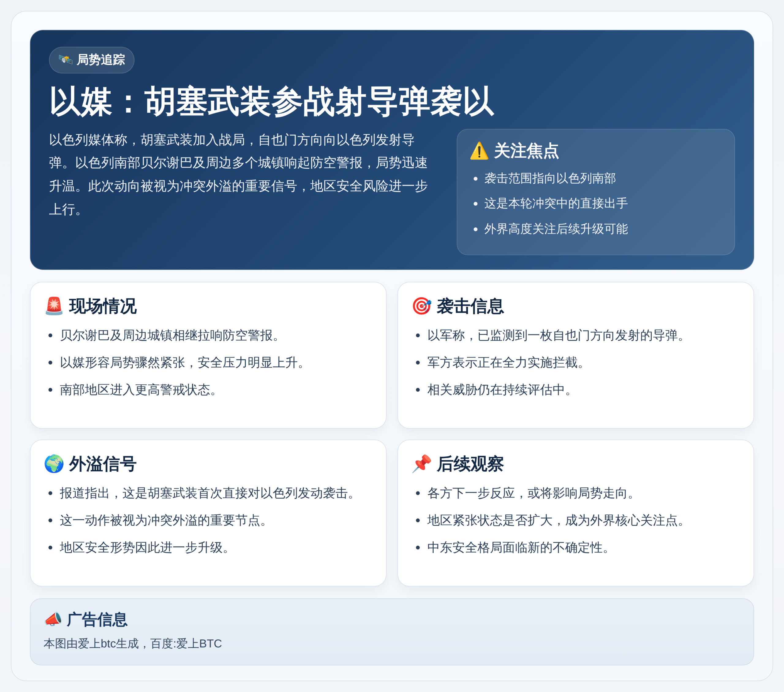
Task: Click the 外溢信号 card heading
Action: pos(102,463)
